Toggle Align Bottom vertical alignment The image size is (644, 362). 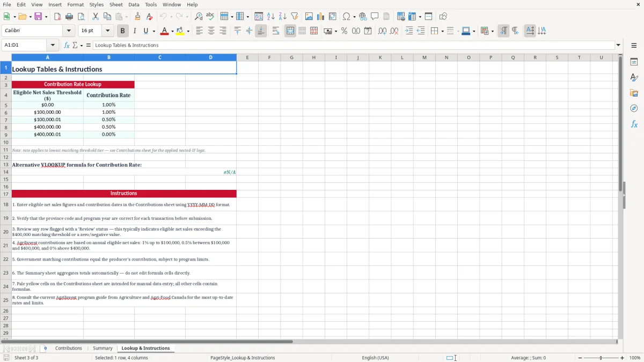261,31
